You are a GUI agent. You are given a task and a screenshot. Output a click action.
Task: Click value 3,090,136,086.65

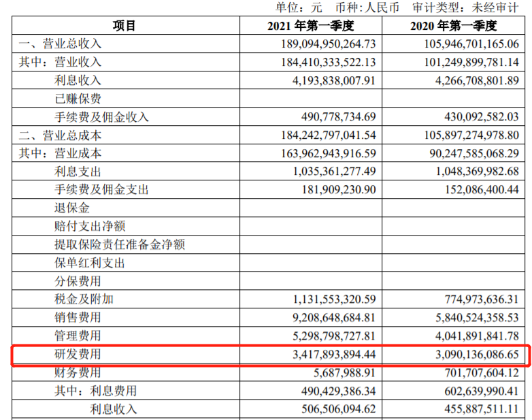(478, 354)
